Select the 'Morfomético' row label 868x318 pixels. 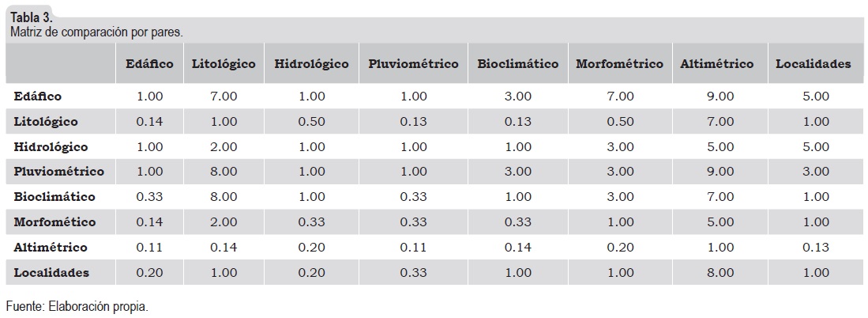pos(54,222)
